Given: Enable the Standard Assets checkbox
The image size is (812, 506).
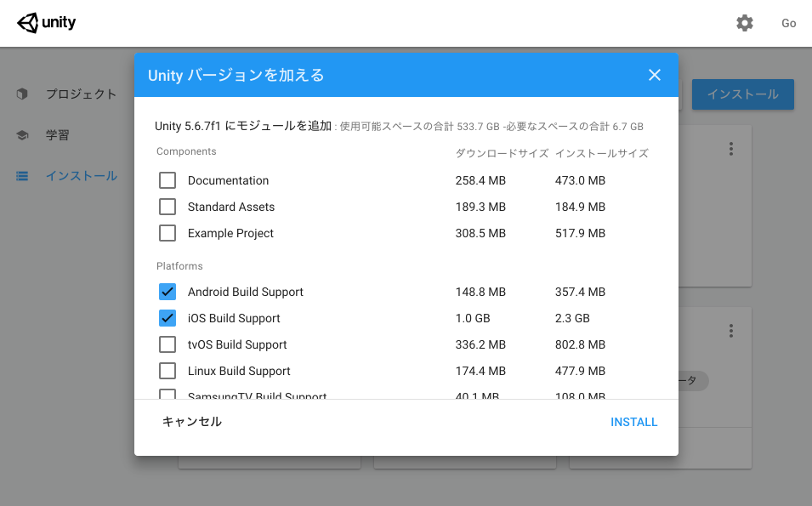Looking at the screenshot, I should (168, 207).
